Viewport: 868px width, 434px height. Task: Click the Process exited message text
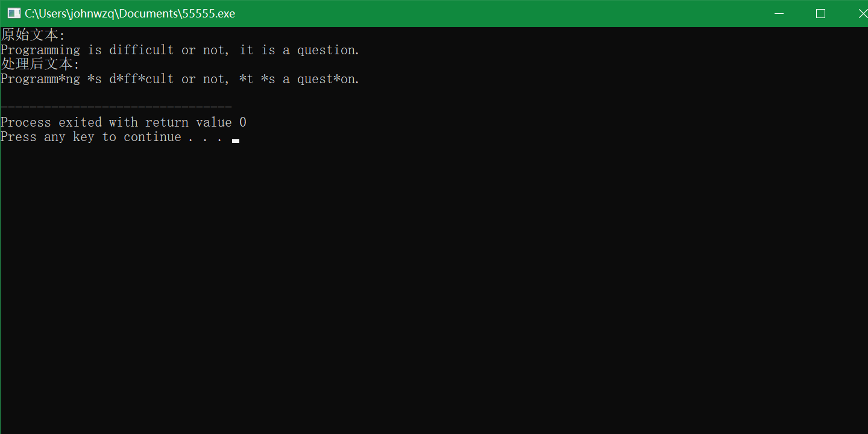pyautogui.click(x=123, y=122)
